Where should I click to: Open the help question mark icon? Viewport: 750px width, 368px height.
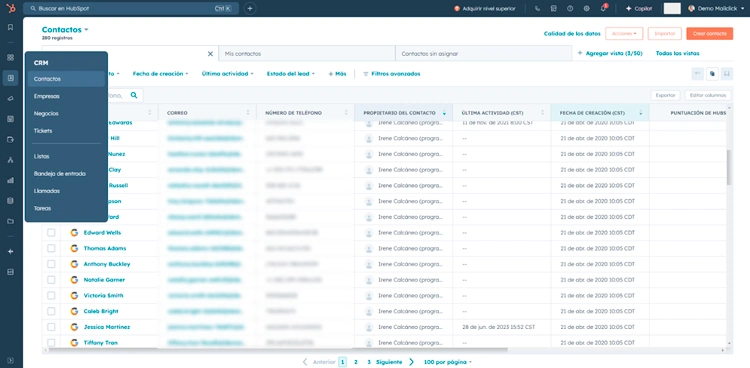pos(570,9)
